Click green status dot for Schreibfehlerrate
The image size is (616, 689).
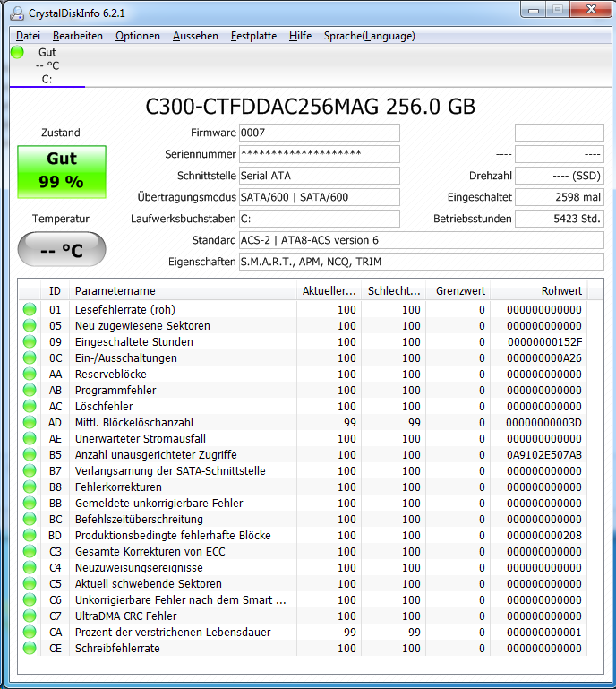pyautogui.click(x=30, y=648)
